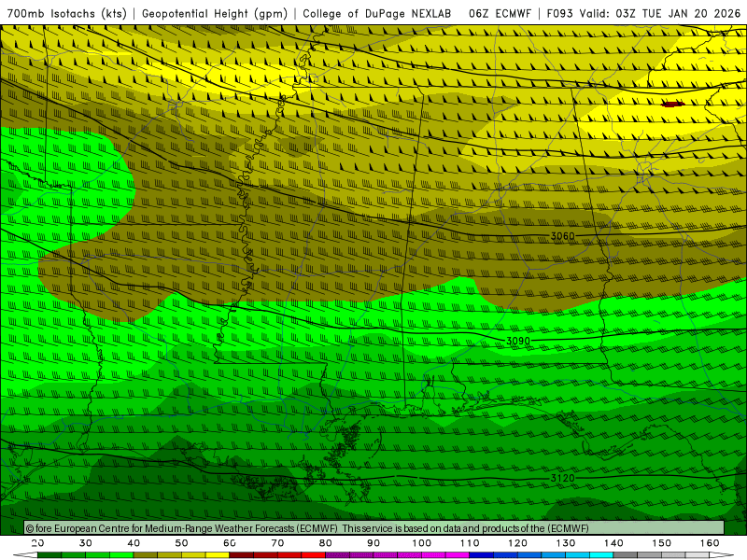Click the 3120 height contour label
Viewport: 747px width, 560px height.
563,478
